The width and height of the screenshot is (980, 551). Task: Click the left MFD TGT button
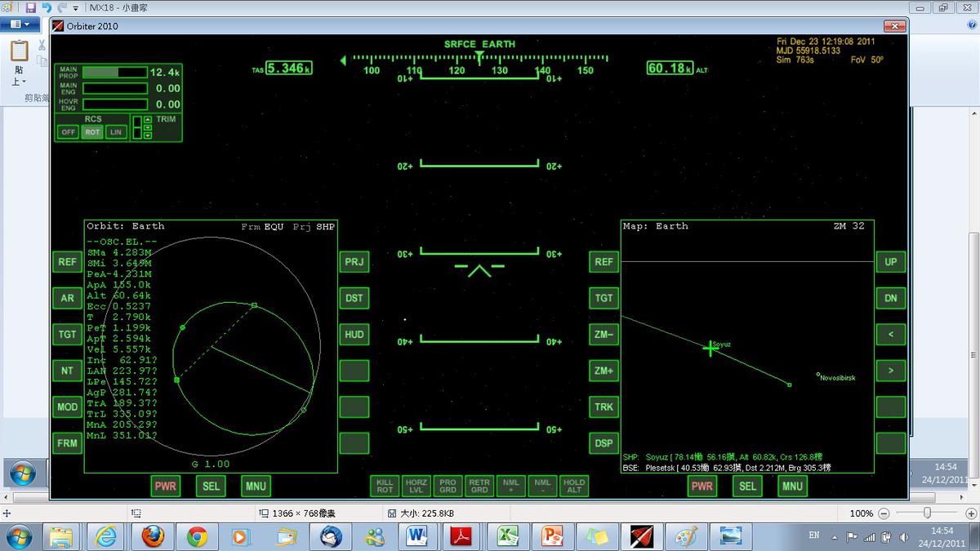pyautogui.click(x=67, y=335)
